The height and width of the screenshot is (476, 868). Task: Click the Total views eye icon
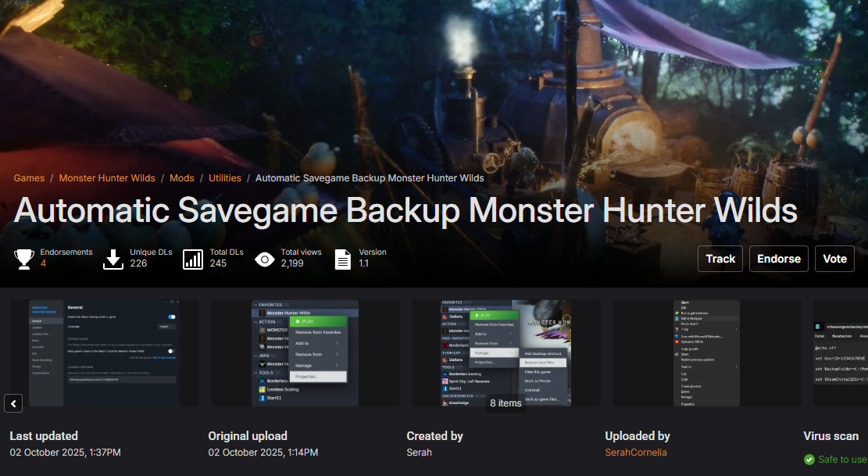click(265, 259)
